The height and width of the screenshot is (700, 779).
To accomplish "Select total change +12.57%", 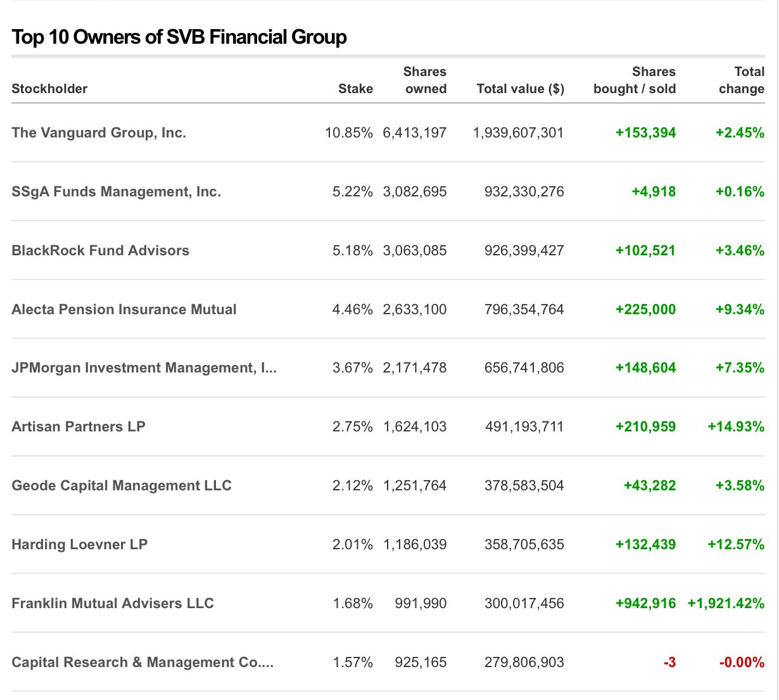I will pos(736,545).
